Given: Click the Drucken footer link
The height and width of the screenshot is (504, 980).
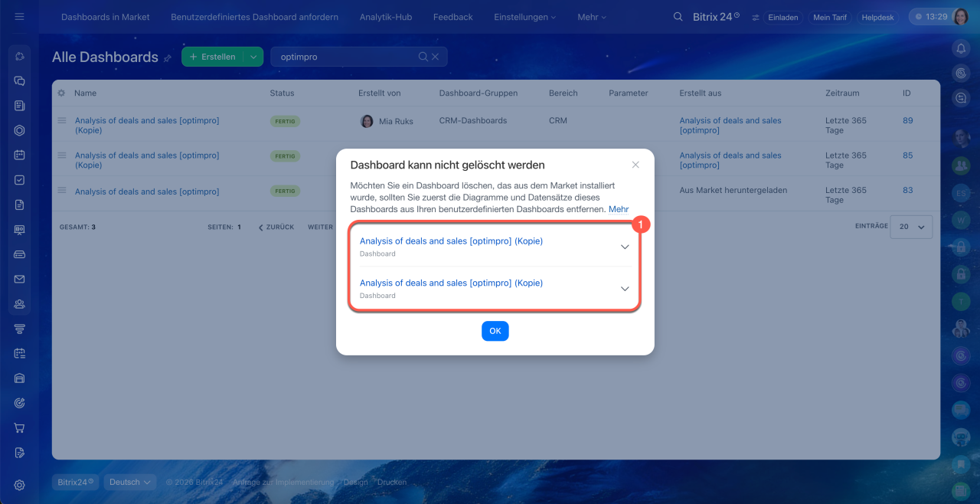Looking at the screenshot, I should pos(392,483).
